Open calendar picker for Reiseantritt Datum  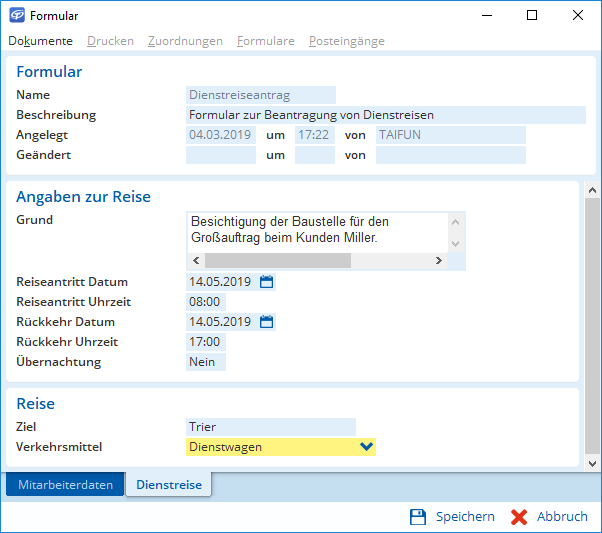pos(266,282)
